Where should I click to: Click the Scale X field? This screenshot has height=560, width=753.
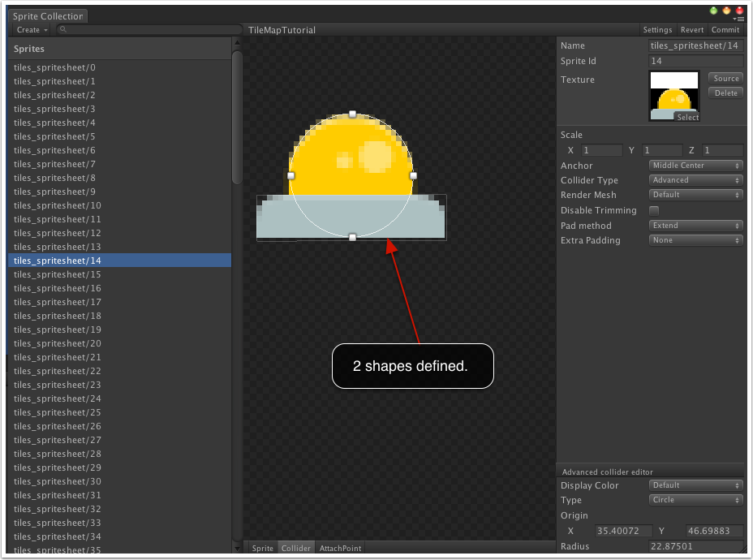click(x=602, y=150)
